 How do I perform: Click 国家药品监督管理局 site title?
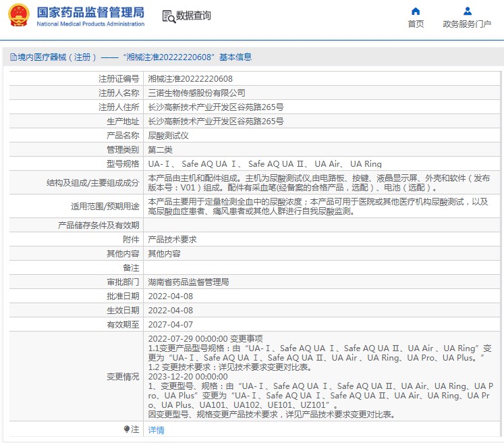[90, 12]
